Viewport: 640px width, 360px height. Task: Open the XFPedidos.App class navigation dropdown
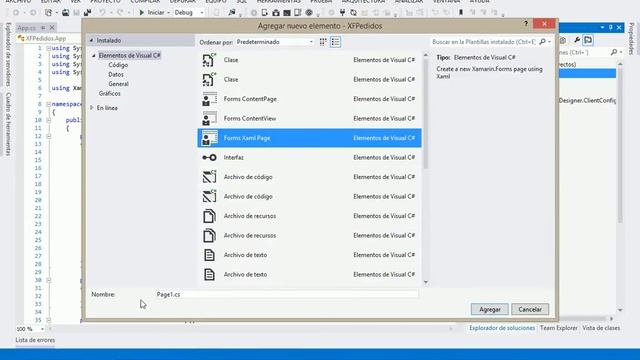[49, 38]
